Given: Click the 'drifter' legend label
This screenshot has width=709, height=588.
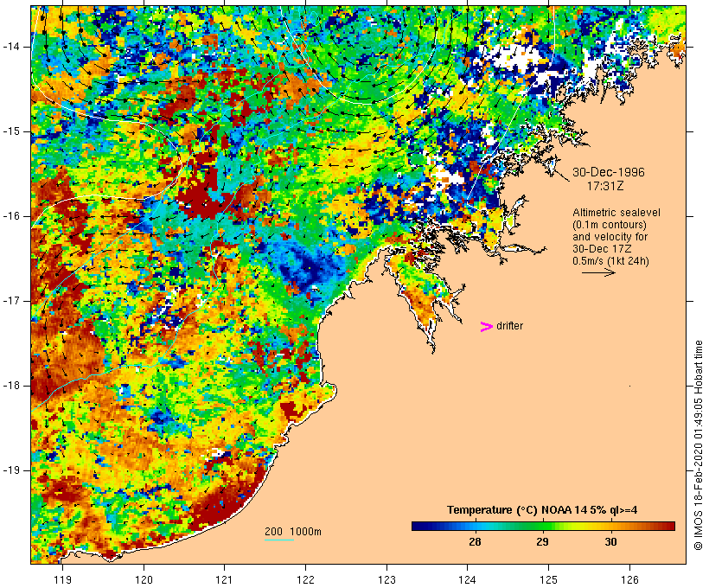Looking at the screenshot, I should pos(509,326).
